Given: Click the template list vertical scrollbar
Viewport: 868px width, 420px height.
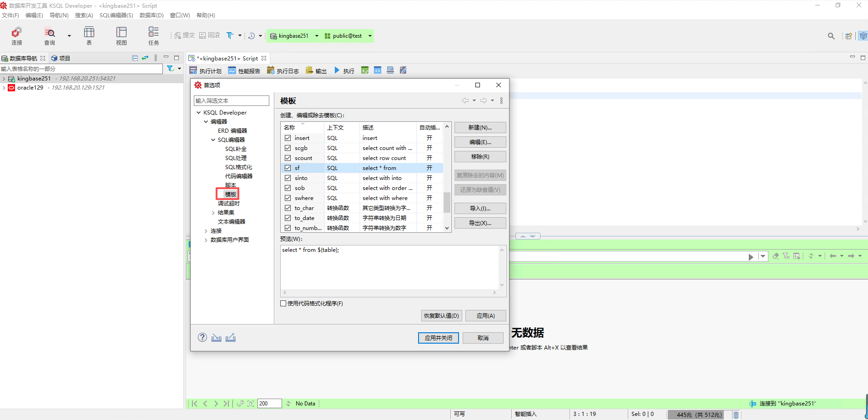Looking at the screenshot, I should pos(447,202).
